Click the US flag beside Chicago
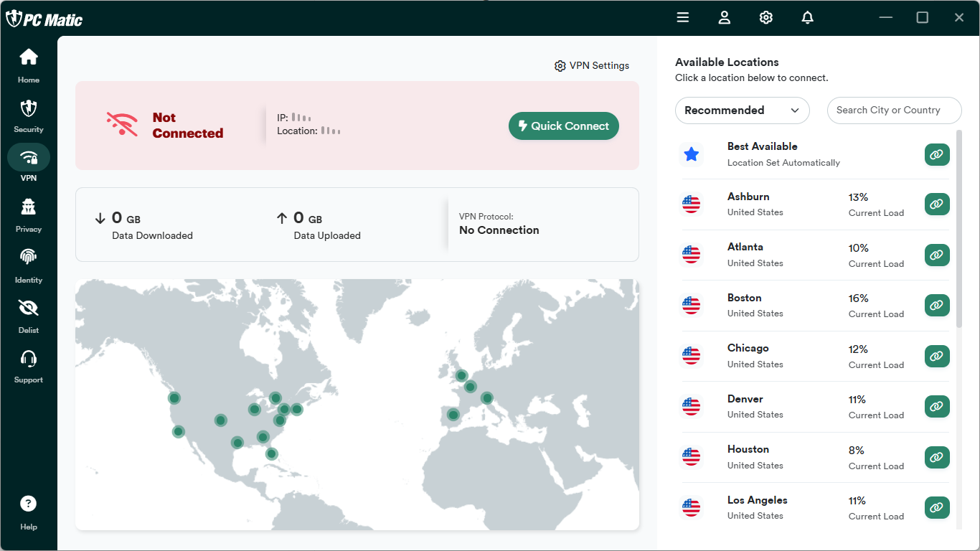This screenshot has height=551, width=980. pyautogui.click(x=691, y=356)
